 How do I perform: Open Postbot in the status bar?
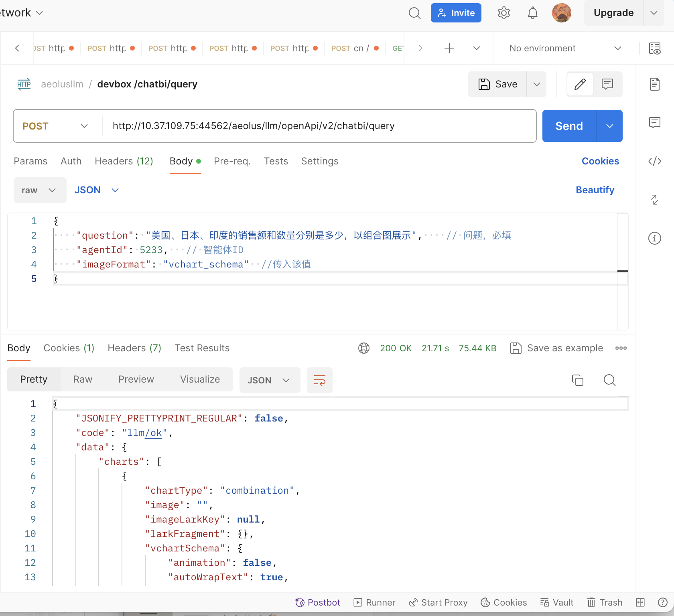pyautogui.click(x=318, y=602)
